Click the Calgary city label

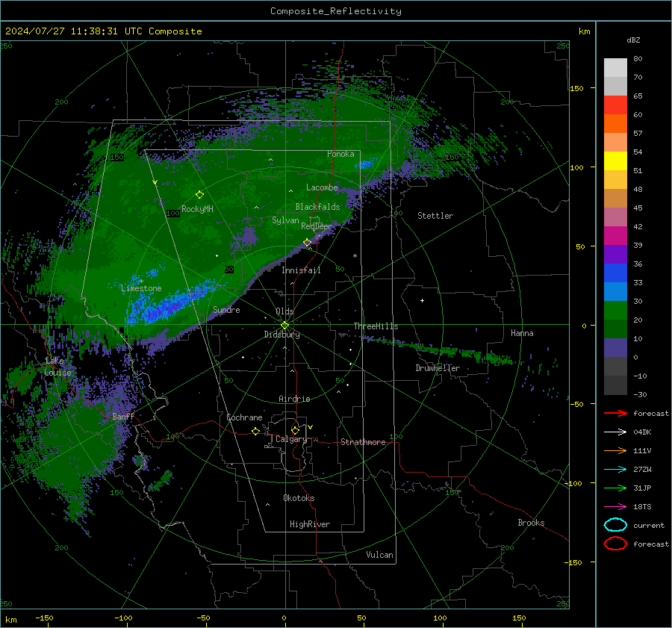[x=291, y=439]
